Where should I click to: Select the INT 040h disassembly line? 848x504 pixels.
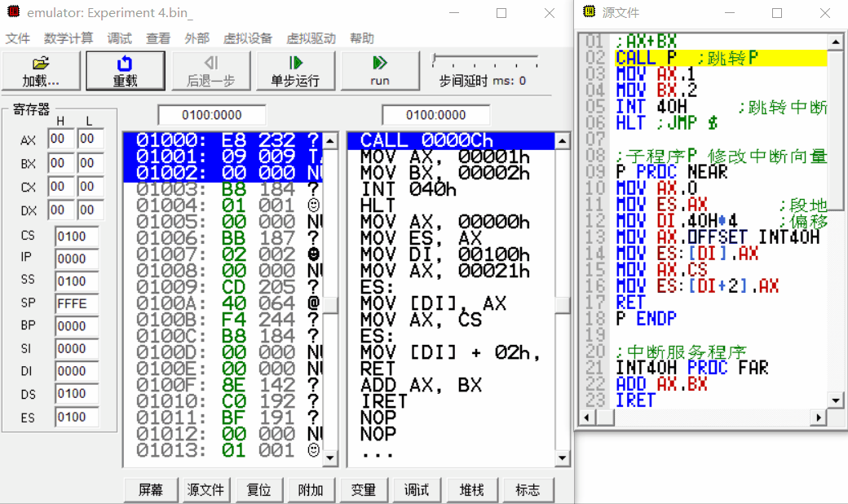pos(408,189)
